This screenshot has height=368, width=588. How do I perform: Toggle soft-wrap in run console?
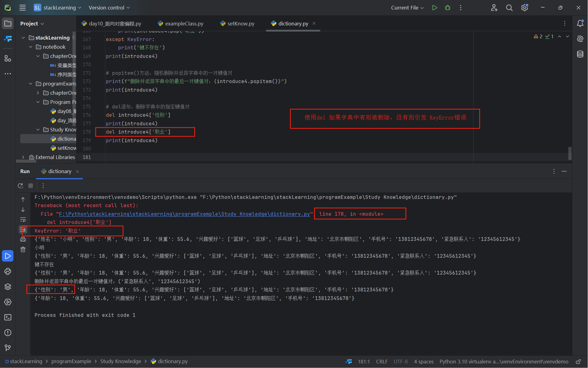pos(23,220)
